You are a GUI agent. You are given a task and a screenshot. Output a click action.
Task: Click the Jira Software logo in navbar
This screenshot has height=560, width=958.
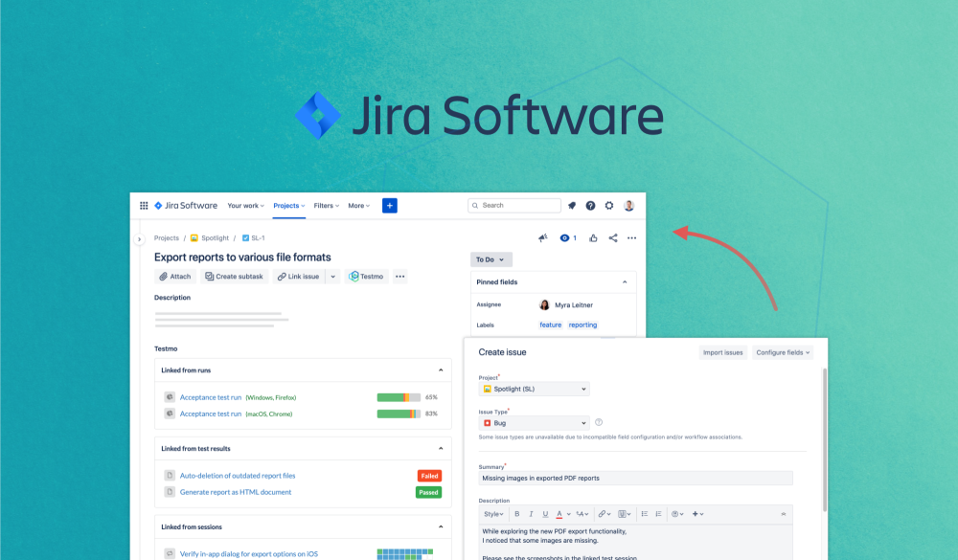(x=186, y=206)
